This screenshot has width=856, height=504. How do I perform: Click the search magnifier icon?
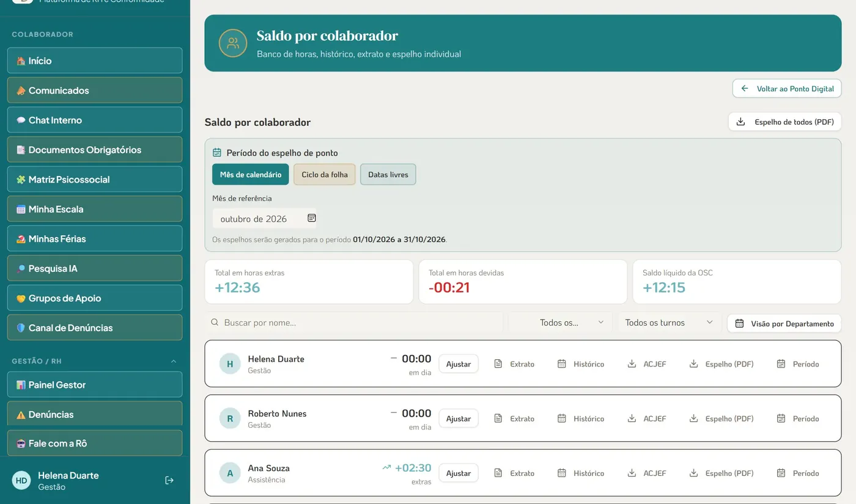coord(215,323)
